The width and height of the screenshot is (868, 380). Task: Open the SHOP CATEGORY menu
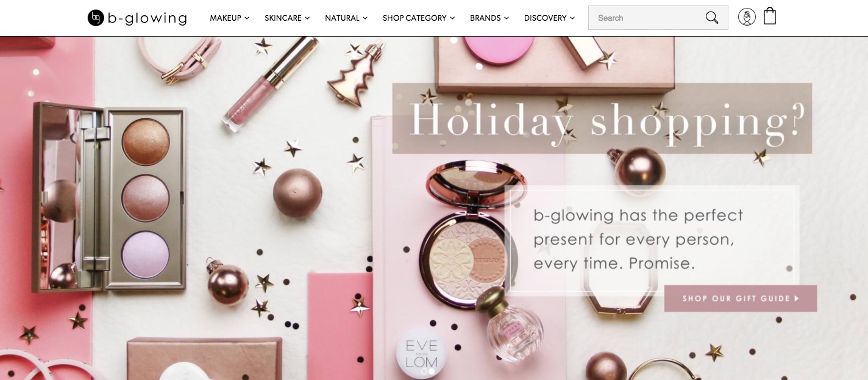pos(419,18)
